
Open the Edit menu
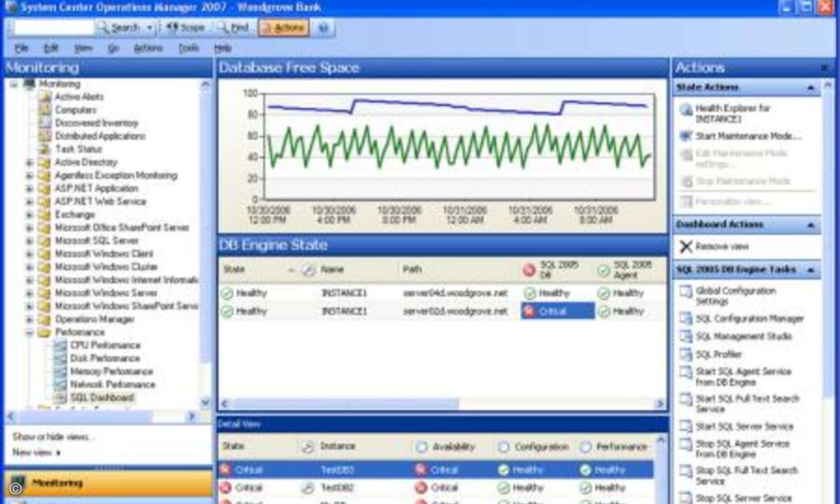[x=50, y=48]
